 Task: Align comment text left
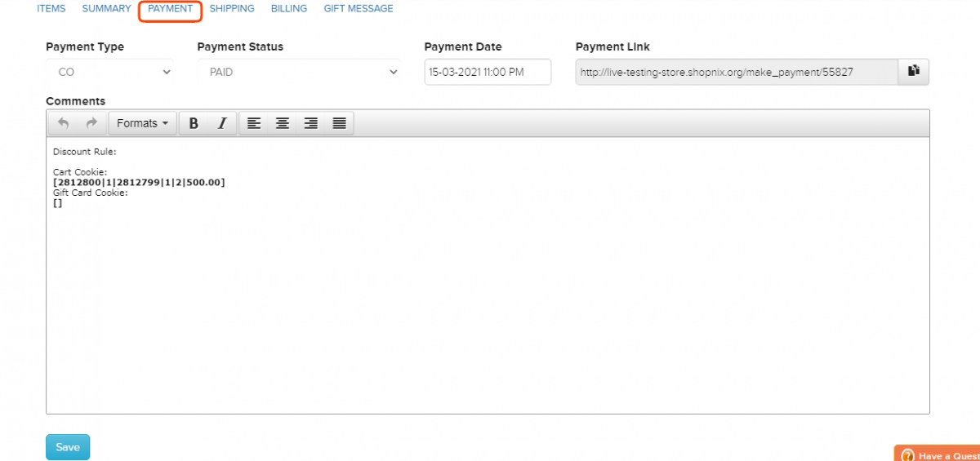(x=254, y=123)
